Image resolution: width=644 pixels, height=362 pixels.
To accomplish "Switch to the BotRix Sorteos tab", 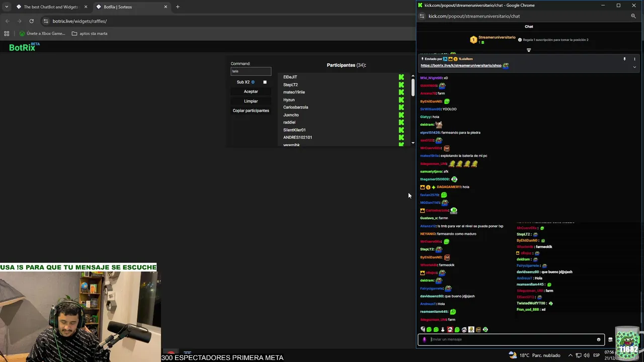I will (132, 7).
